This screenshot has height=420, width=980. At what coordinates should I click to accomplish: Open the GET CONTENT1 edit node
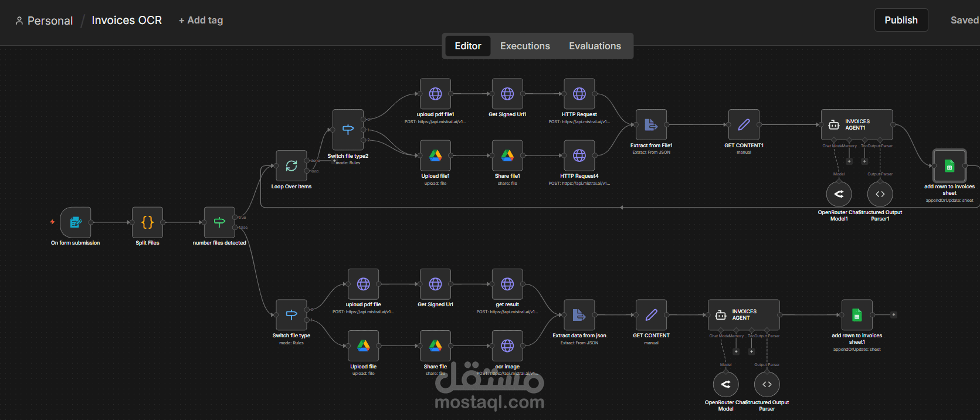point(744,125)
